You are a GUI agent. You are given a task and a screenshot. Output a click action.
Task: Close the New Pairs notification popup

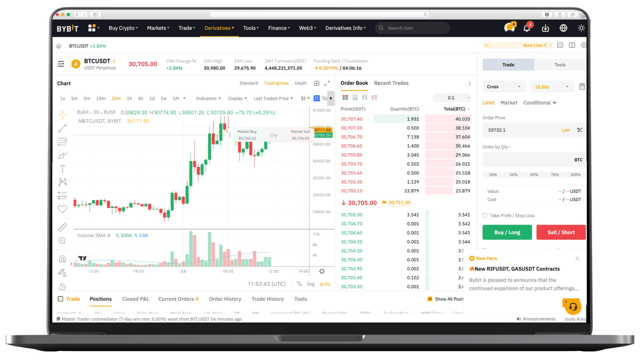point(577,258)
